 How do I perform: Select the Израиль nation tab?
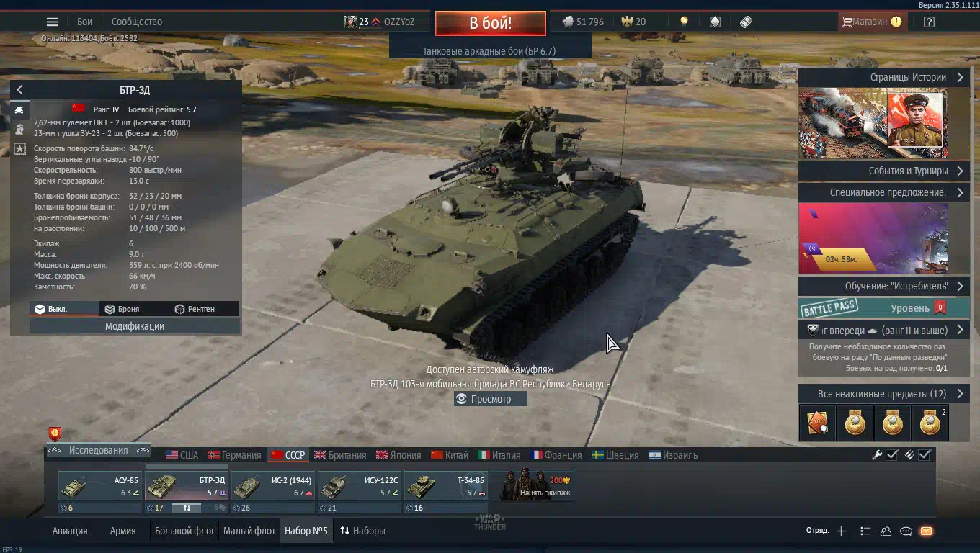673,455
